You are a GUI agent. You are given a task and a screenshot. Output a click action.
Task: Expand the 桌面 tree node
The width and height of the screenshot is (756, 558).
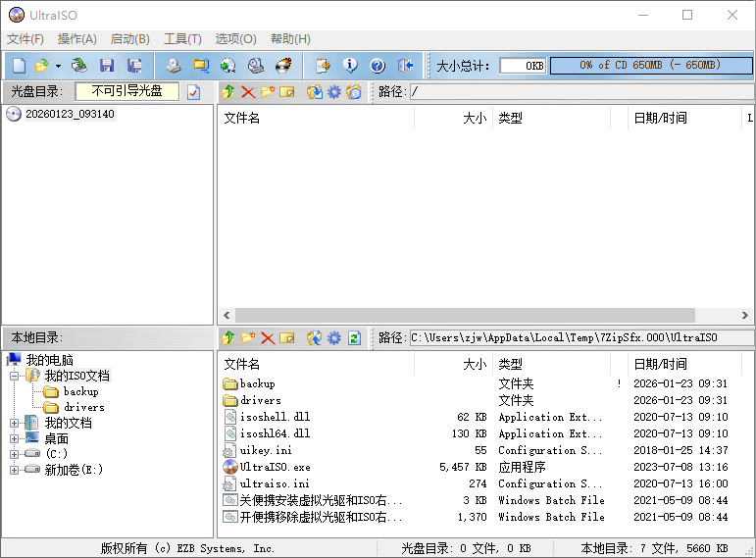[x=15, y=439]
